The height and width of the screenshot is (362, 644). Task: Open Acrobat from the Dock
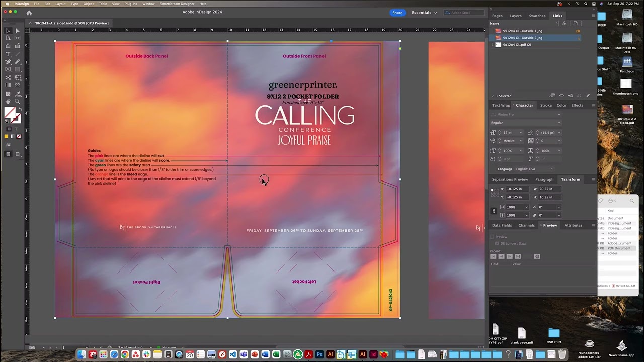coord(308,354)
